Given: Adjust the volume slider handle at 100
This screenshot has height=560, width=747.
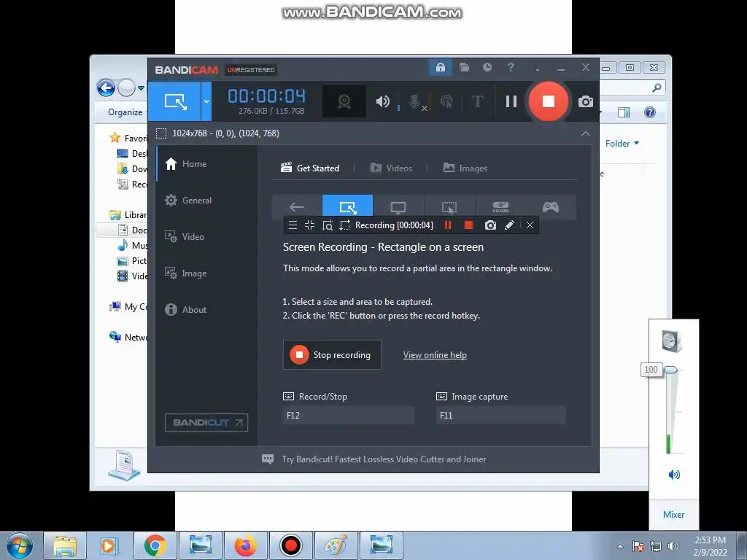Looking at the screenshot, I should point(671,370).
